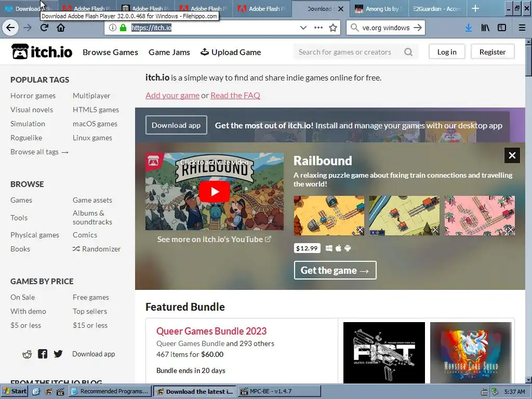Viewport: 532px width, 399px height.
Task: Switch to the Among Us tab
Action: click(379, 9)
